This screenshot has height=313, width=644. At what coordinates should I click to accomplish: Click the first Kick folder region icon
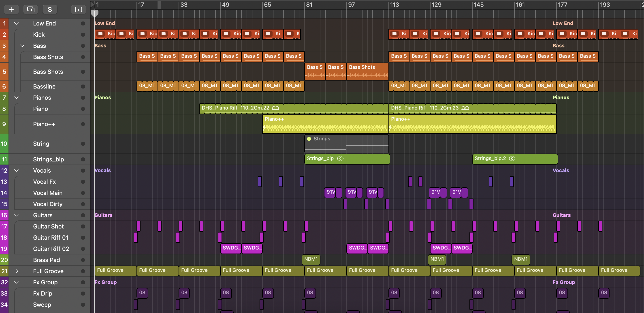click(x=100, y=34)
